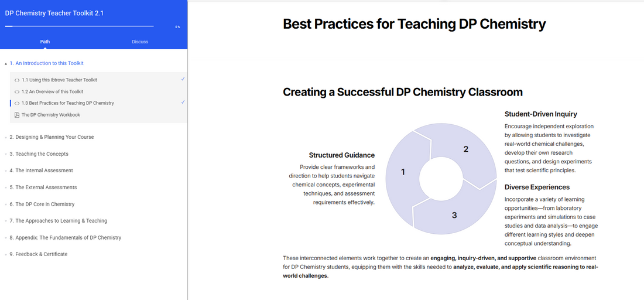644x300 pixels.
Task: Click segment 3 of the donut diagram
Action: tap(454, 215)
